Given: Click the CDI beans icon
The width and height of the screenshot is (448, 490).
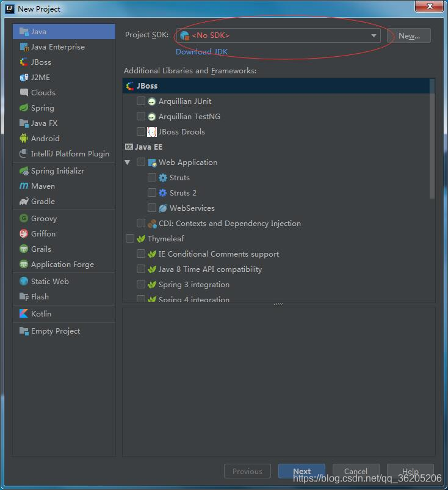Looking at the screenshot, I should click(x=152, y=224).
